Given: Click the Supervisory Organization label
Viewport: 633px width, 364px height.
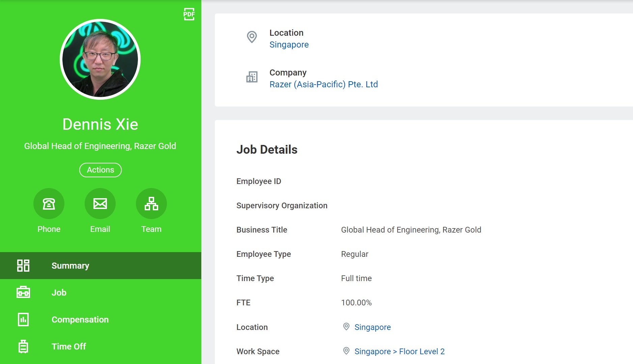Looking at the screenshot, I should point(282,206).
